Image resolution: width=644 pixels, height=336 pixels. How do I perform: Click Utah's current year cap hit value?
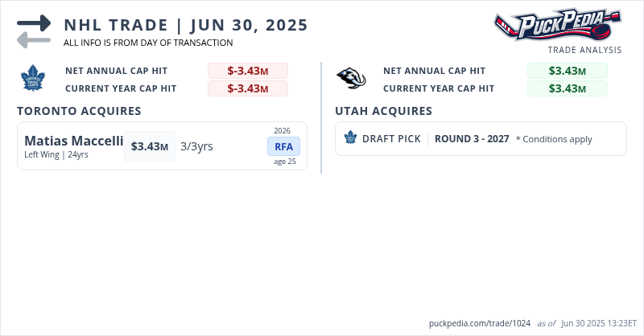[x=567, y=88]
